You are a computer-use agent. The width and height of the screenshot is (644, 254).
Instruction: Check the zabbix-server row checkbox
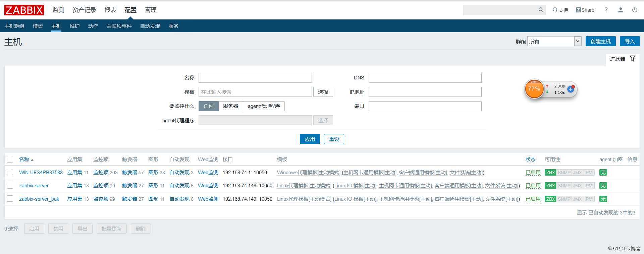coord(10,185)
